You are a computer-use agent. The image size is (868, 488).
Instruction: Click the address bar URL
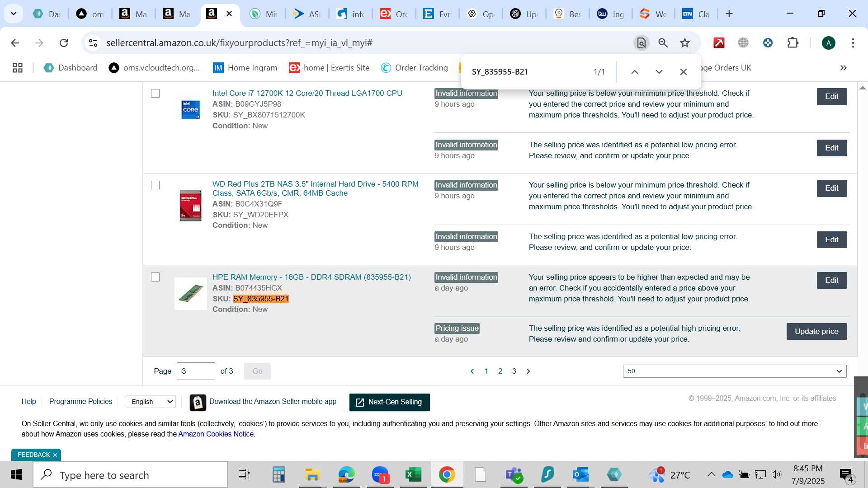coord(239,43)
